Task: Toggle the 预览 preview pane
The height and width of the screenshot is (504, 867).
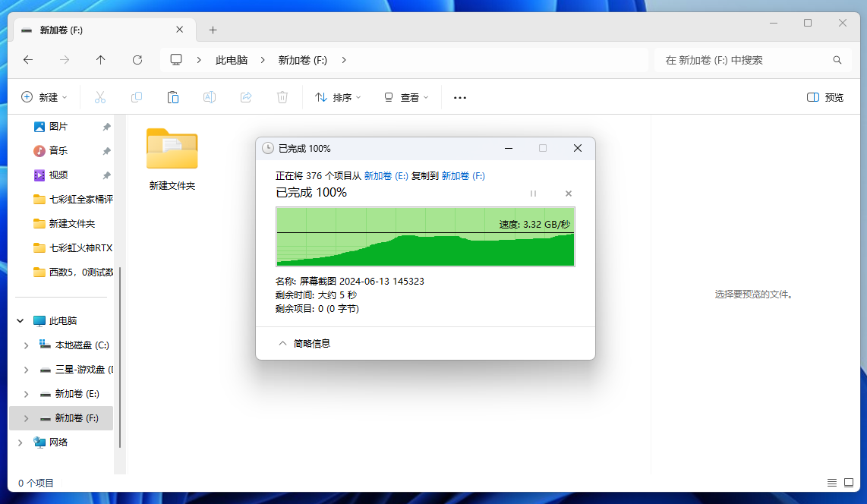Action: tap(825, 97)
